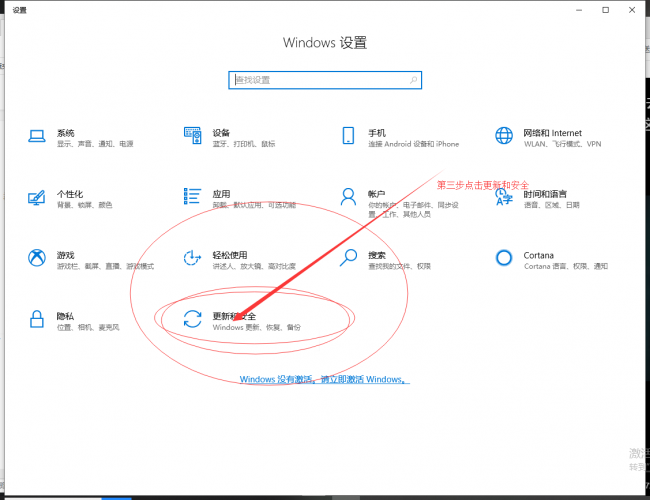Click the WLAN、飞行模式、VPN description
Image resolution: width=650 pixels, height=500 pixels.
tap(563, 144)
